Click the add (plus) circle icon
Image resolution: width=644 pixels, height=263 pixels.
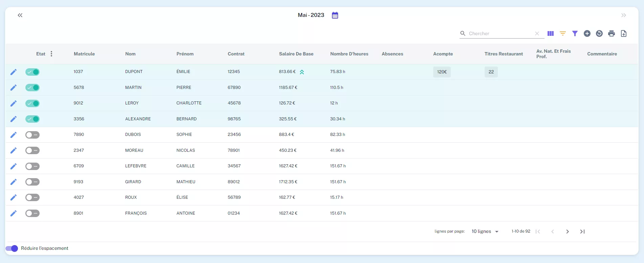(587, 33)
